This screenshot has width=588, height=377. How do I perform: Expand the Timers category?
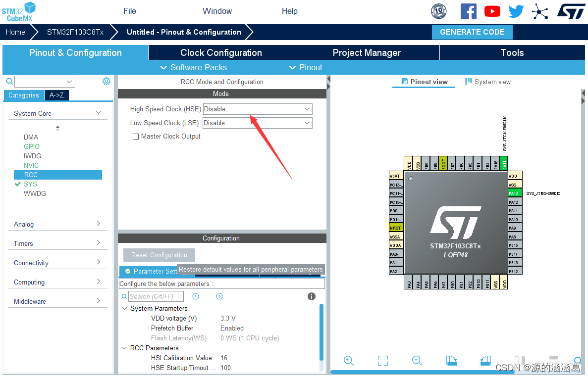point(99,242)
